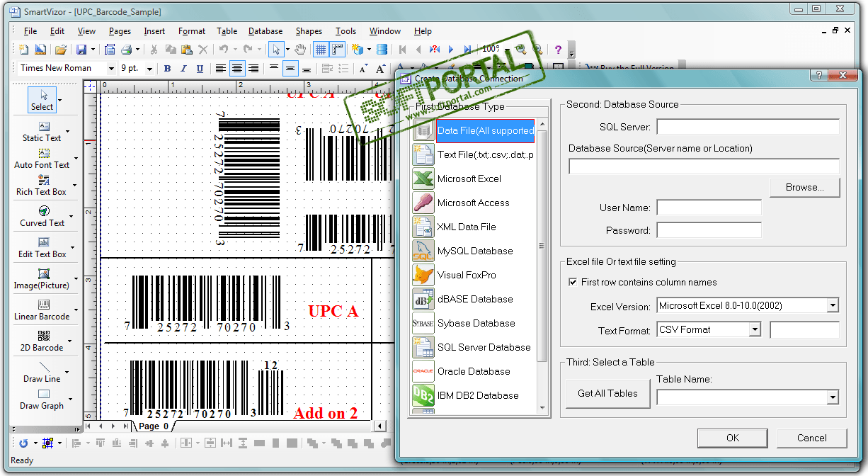Select the pointer arrow tool in toolbar
This screenshot has width=868, height=476.
pos(277,50)
